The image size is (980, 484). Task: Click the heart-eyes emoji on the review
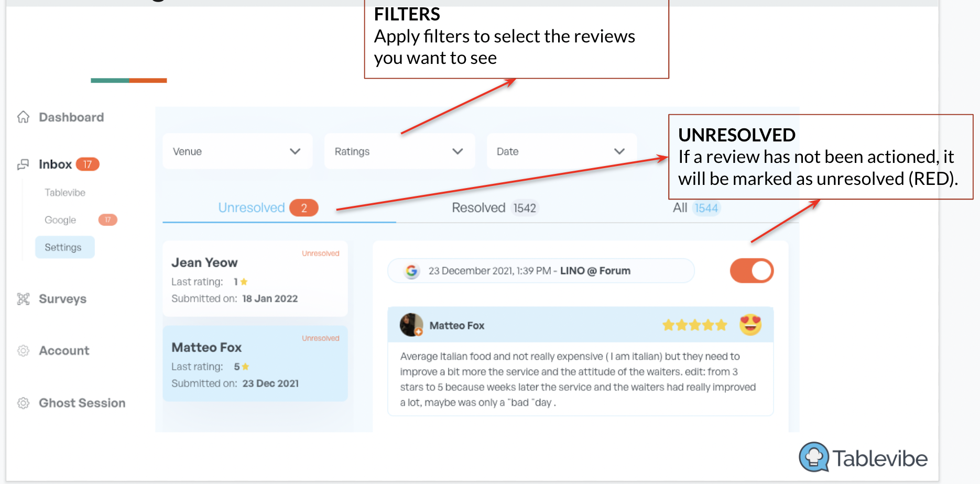[750, 325]
